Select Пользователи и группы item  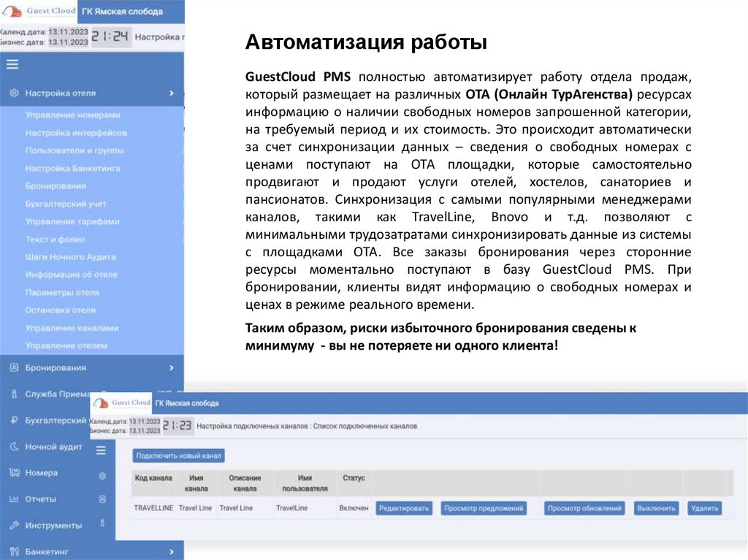[x=75, y=150]
